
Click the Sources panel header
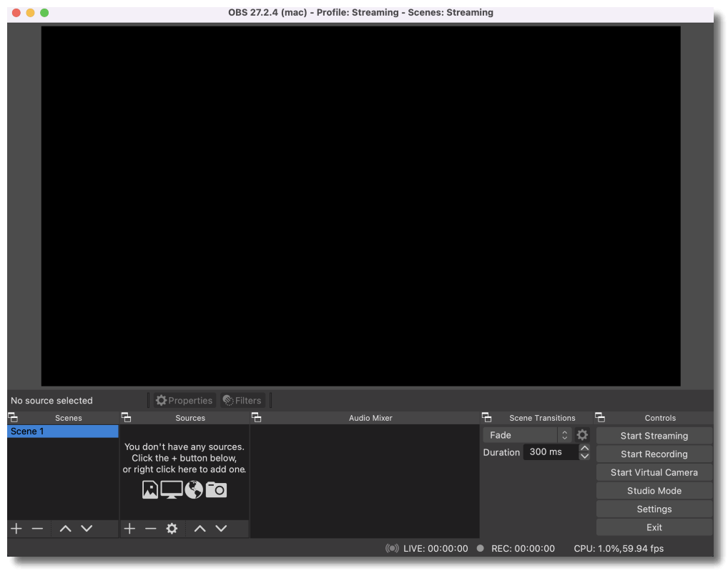(190, 418)
